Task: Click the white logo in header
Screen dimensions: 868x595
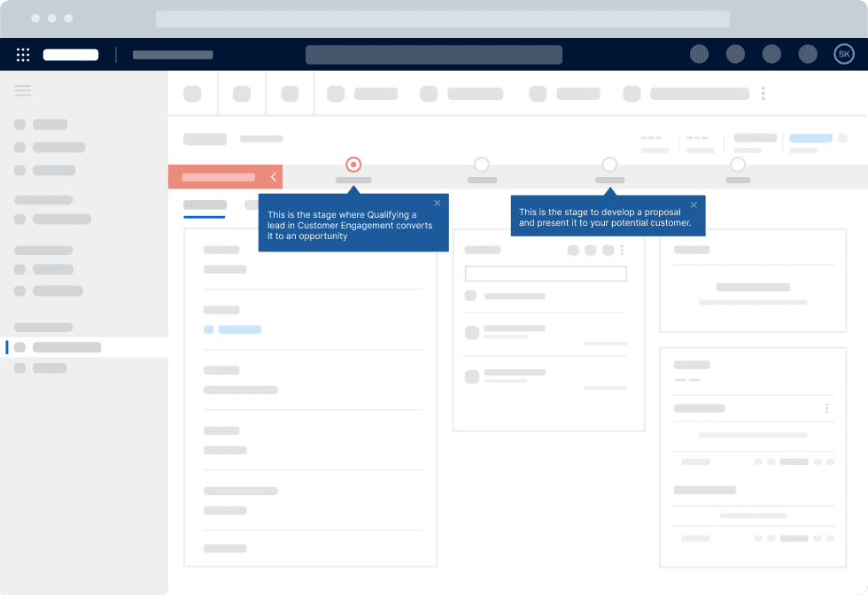Action: click(71, 55)
